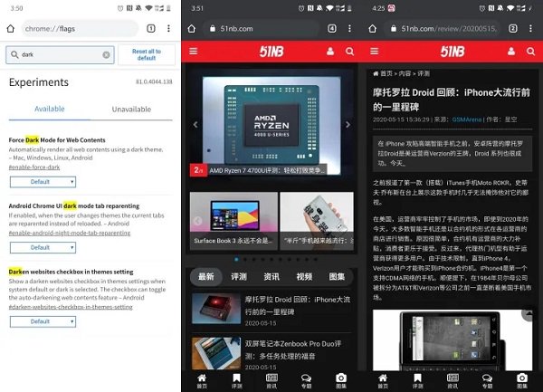The image size is (543, 392).
Task: Click 评测 in the article breadcrumb
Action: tap(424, 73)
